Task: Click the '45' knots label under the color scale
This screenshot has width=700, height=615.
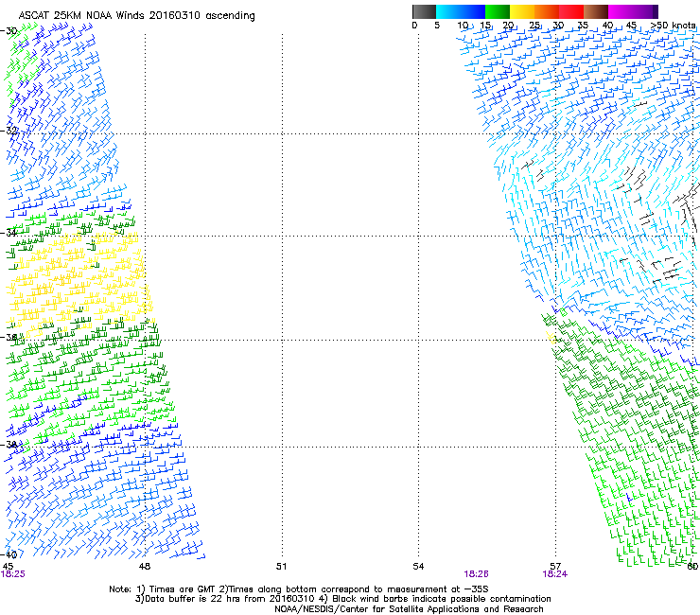Action: pyautogui.click(x=631, y=26)
